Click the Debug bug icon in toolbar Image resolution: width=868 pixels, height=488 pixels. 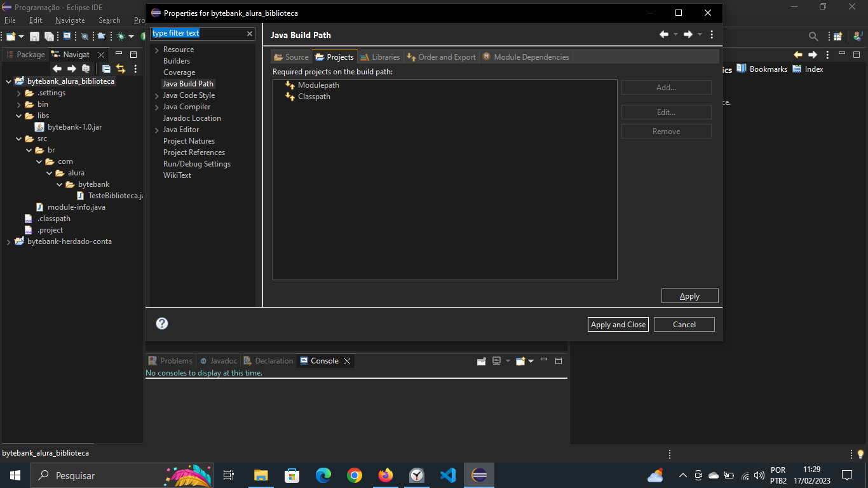tap(121, 36)
